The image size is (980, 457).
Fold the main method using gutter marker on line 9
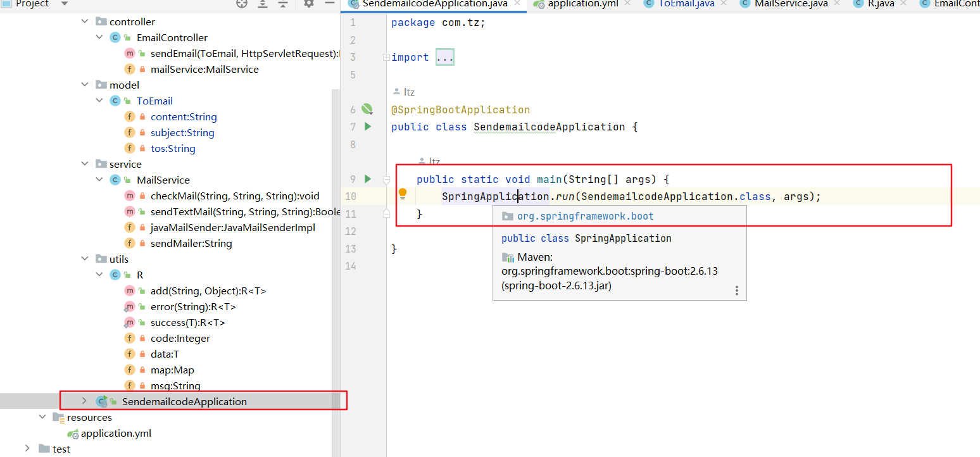click(x=386, y=180)
